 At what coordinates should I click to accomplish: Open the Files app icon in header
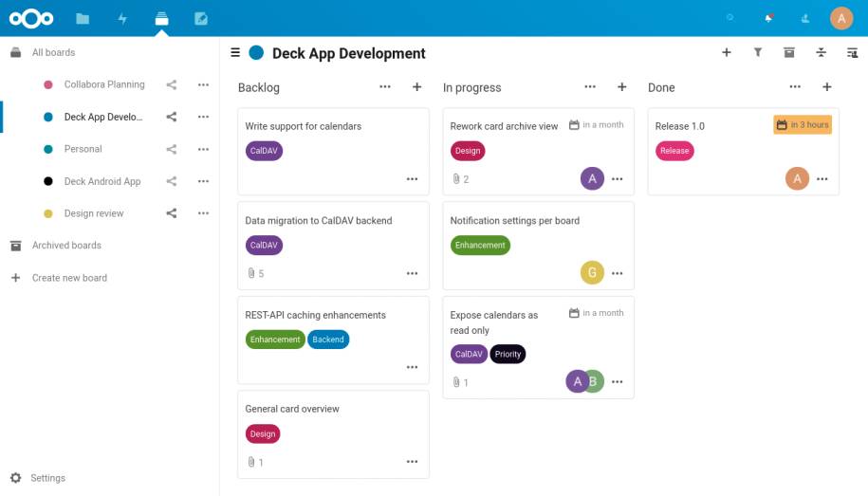(x=83, y=19)
